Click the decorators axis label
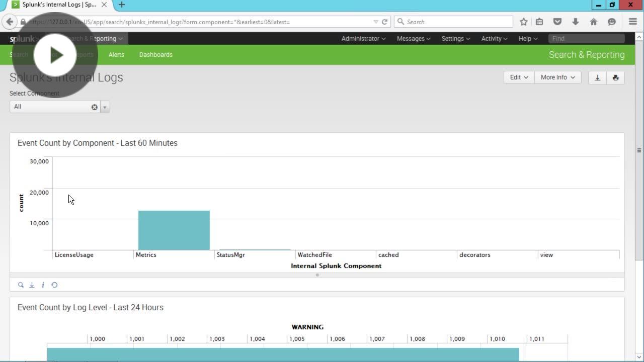The width and height of the screenshot is (644, 362). point(474,255)
